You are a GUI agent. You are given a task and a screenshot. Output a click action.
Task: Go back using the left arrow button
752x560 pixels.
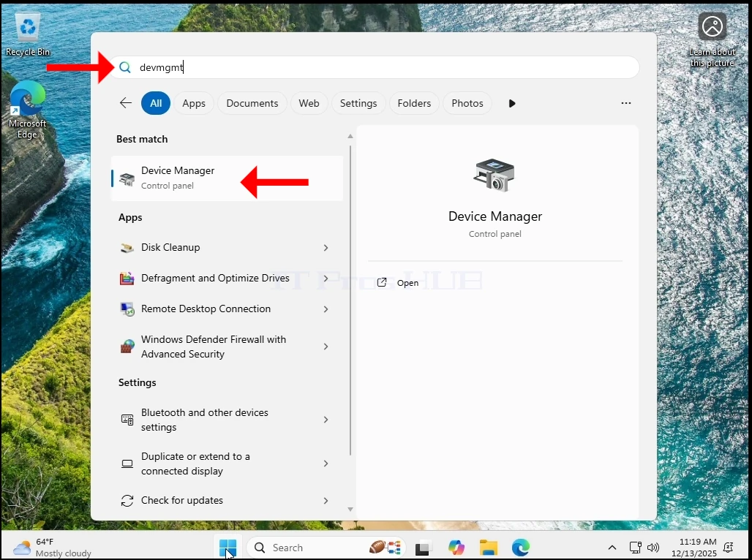pyautogui.click(x=126, y=103)
